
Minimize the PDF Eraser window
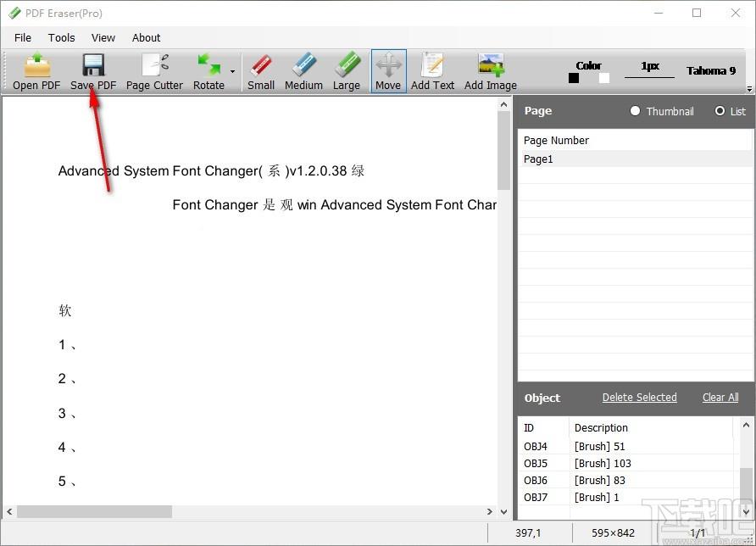659,13
